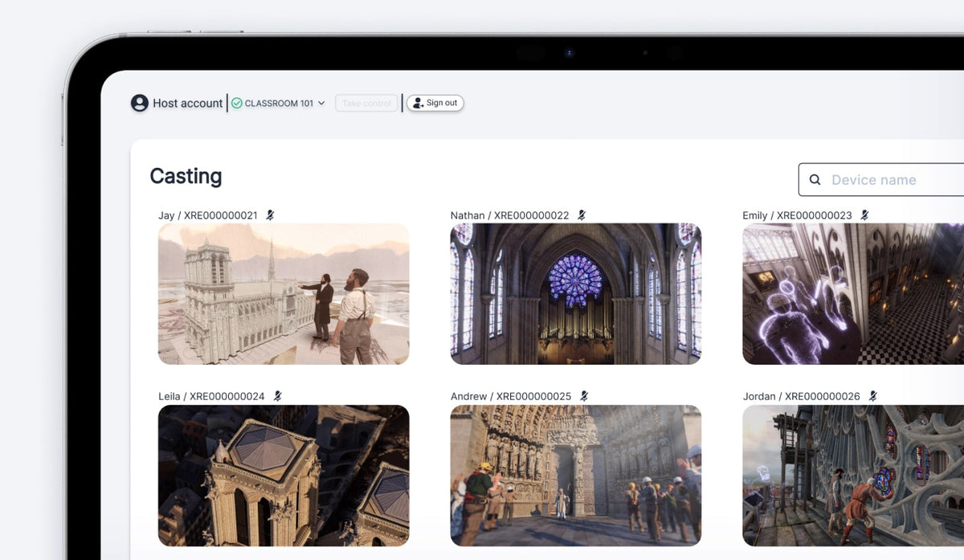
Task: Click the Host account text
Action: coord(188,103)
